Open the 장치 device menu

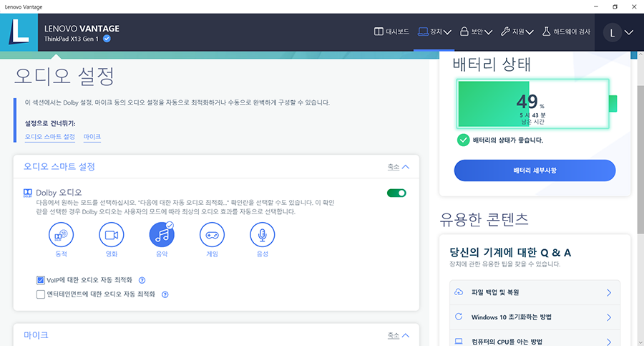coord(434,32)
